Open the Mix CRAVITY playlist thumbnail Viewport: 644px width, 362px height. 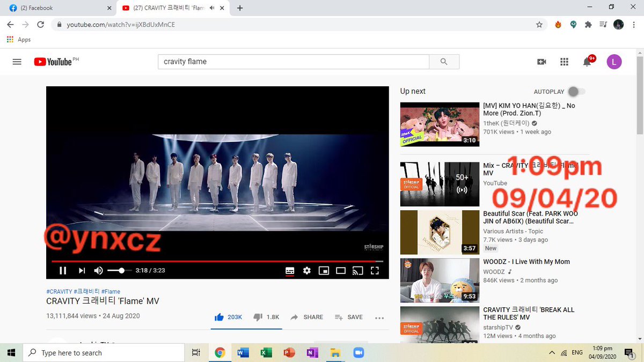440,184
